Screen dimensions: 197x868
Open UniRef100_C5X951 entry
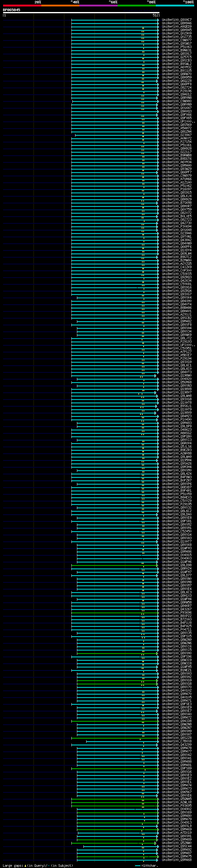click(x=177, y=349)
